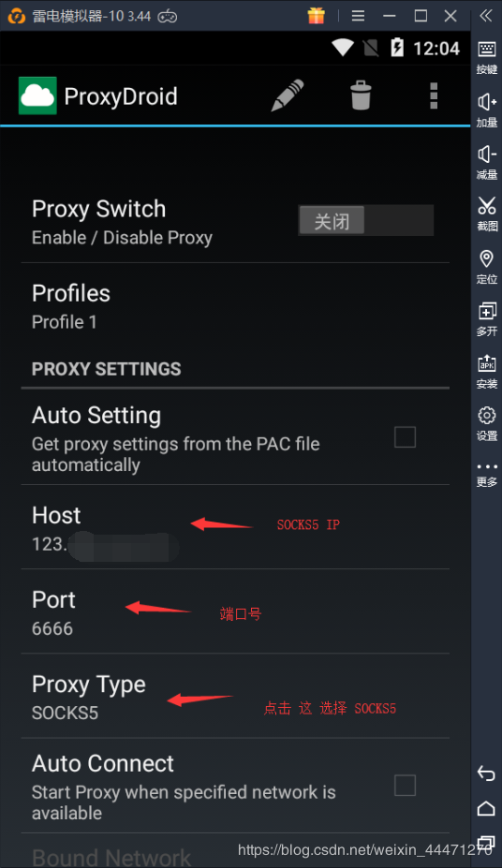
Task: Click the trash can delete icon
Action: pos(361,96)
